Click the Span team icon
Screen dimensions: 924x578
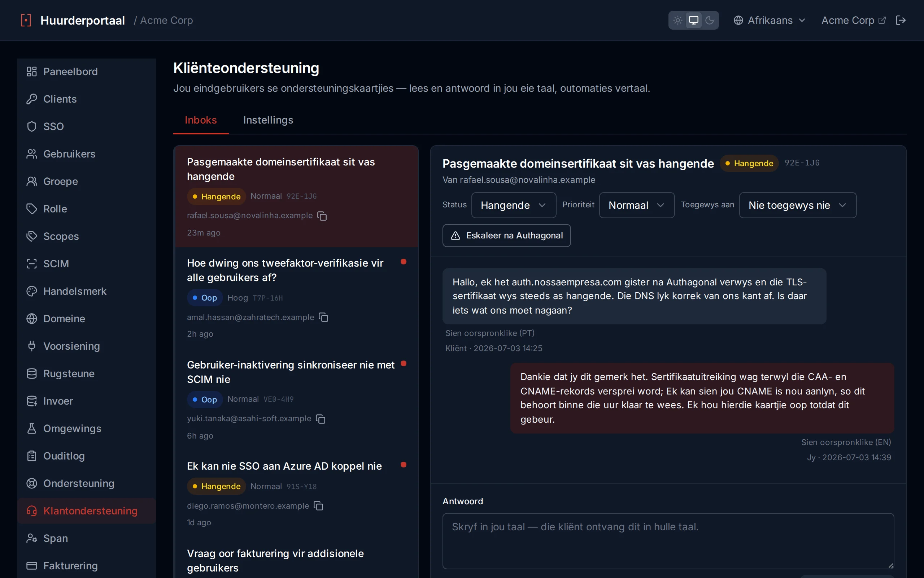32,538
